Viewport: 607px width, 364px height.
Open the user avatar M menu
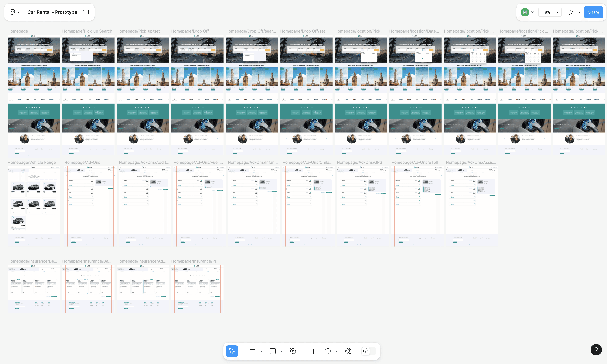pos(525,12)
